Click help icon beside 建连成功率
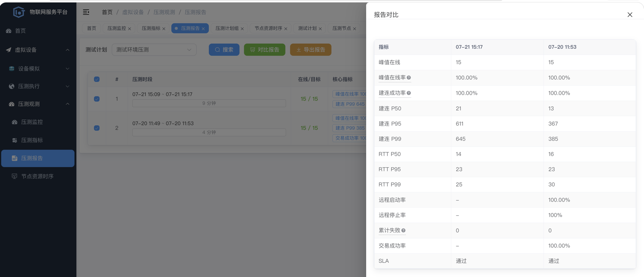 [x=409, y=93]
